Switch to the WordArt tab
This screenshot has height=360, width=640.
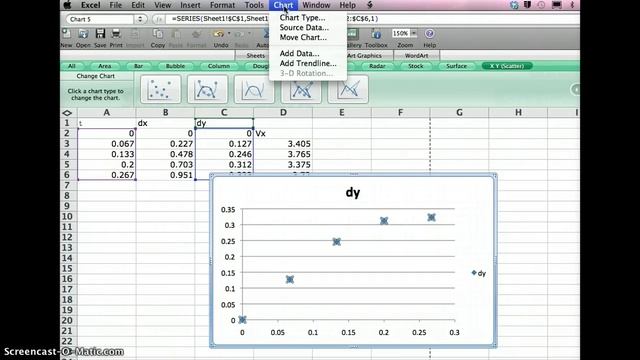click(416, 55)
